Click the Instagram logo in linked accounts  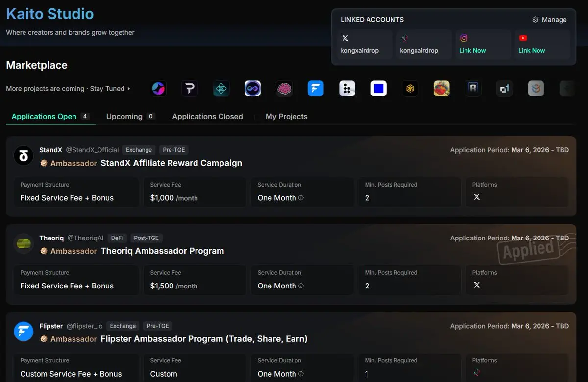[x=464, y=38]
